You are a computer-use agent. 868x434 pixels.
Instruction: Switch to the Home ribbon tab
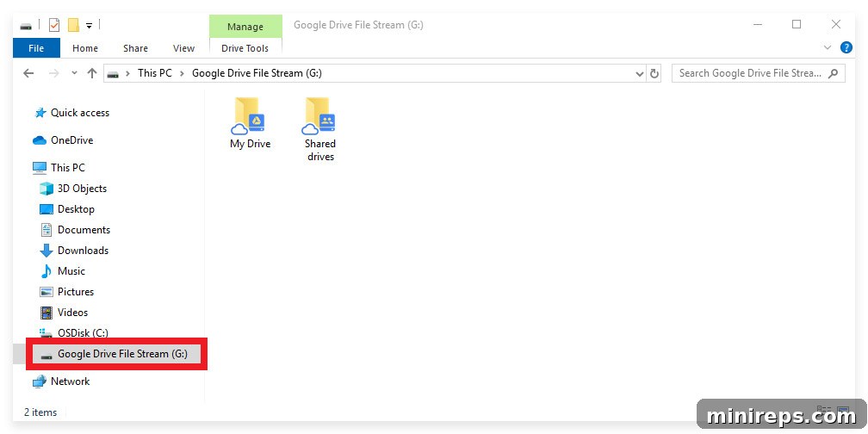point(85,48)
